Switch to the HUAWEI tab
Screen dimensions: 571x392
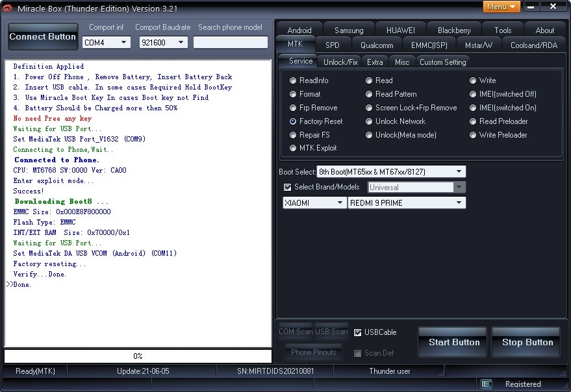tap(401, 31)
